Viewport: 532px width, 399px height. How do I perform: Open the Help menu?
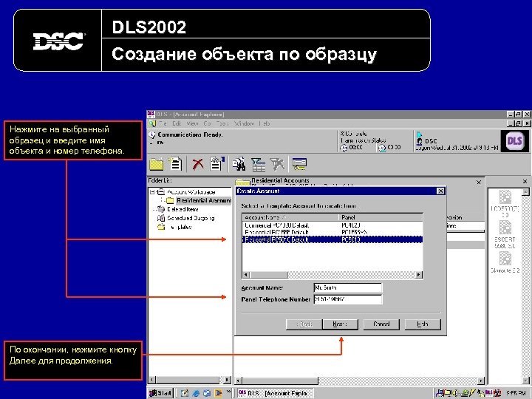(x=265, y=124)
